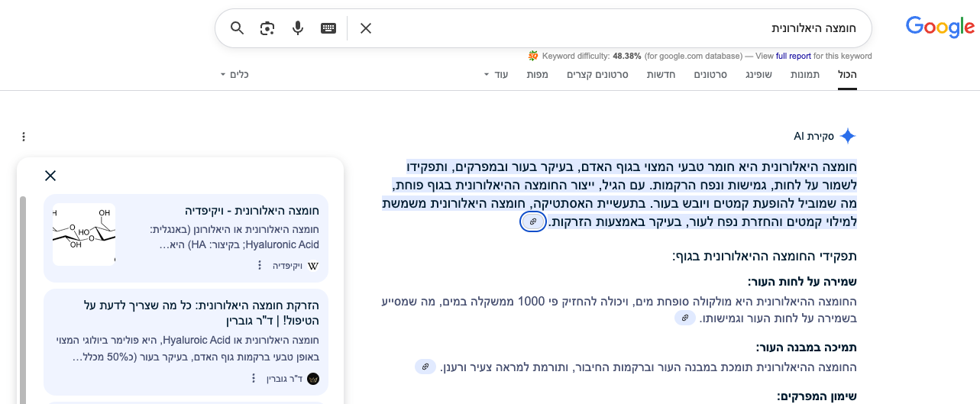Click the AI overview sparkle icon

pos(848,136)
